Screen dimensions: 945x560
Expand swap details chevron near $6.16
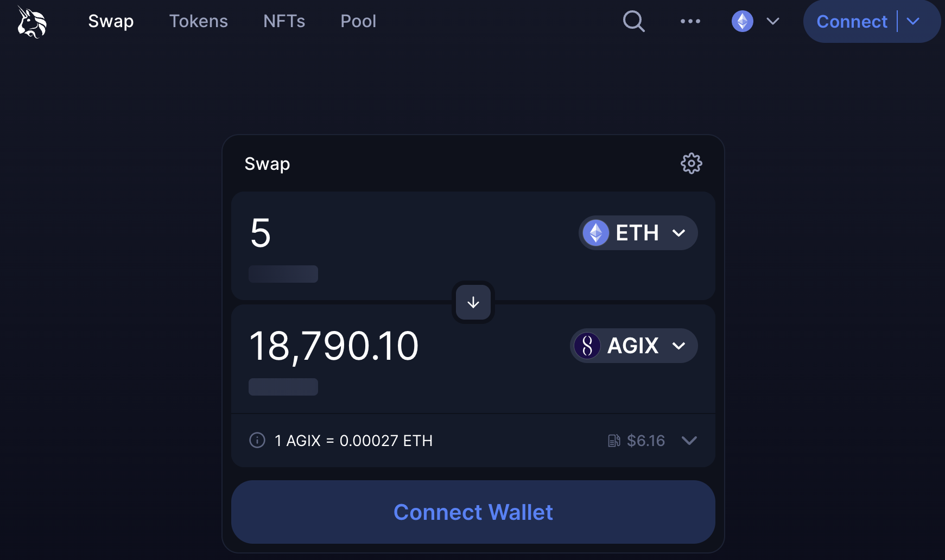point(689,441)
